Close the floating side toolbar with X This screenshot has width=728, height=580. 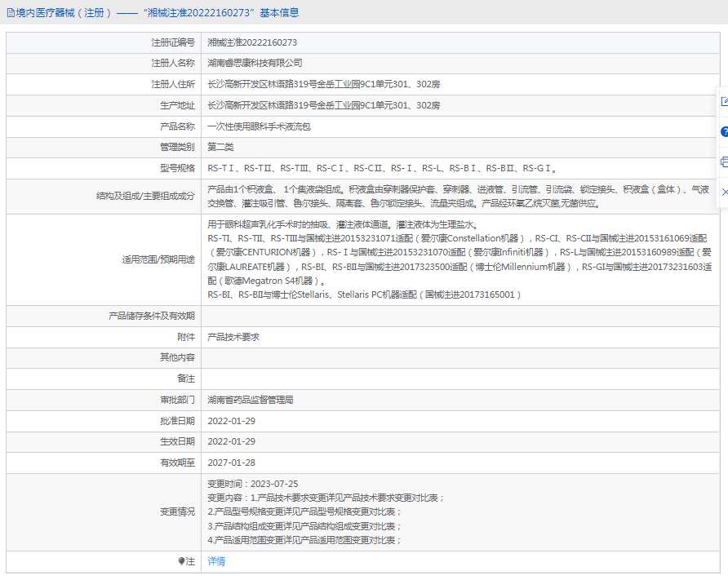(723, 191)
